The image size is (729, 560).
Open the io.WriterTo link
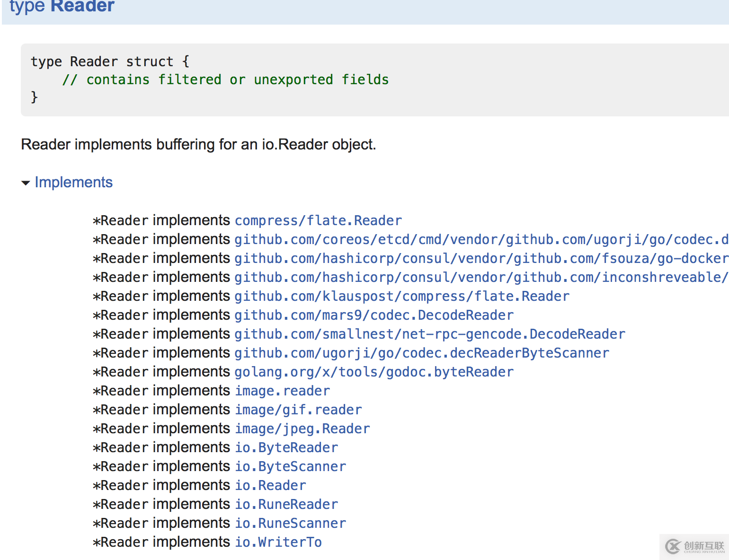pos(278,542)
